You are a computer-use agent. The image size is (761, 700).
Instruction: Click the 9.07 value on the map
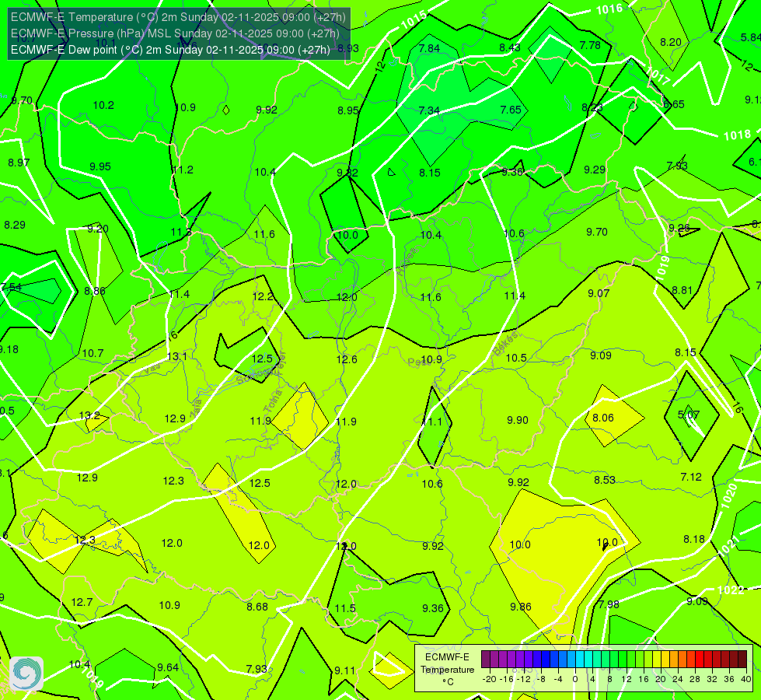pos(599,293)
